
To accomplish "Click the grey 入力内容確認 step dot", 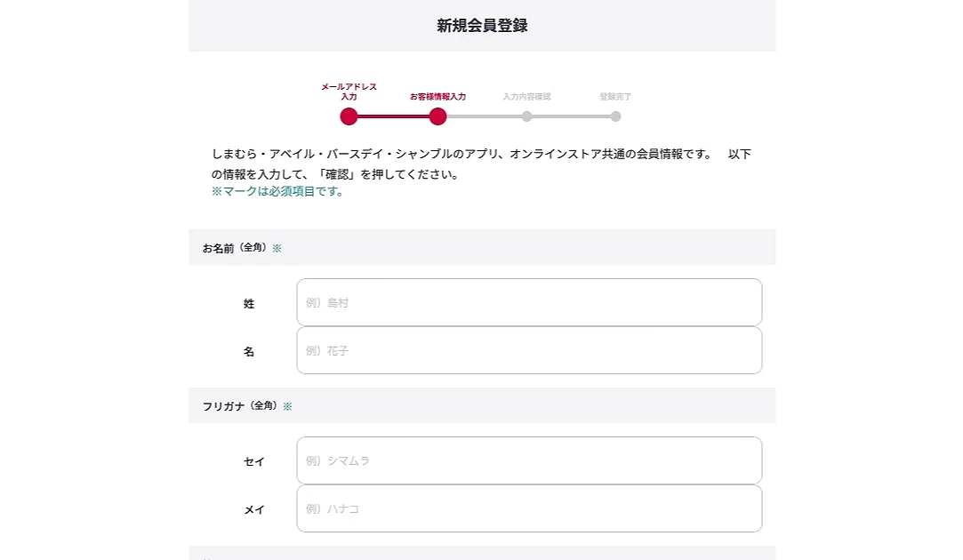I will click(x=526, y=116).
